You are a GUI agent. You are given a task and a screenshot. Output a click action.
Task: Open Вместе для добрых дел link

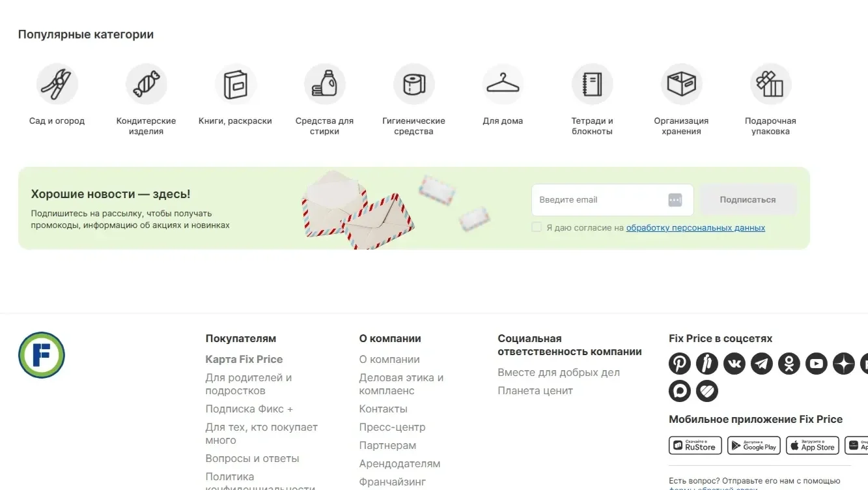pos(559,373)
